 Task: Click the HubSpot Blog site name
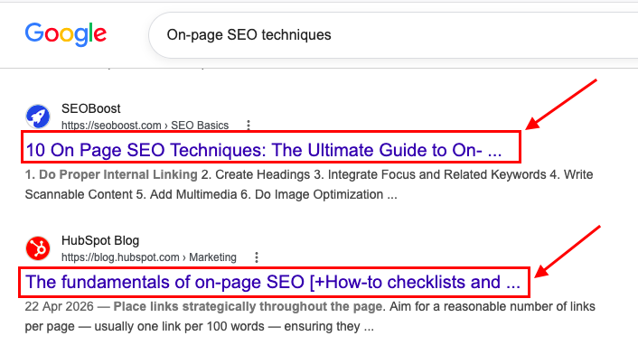tap(100, 240)
